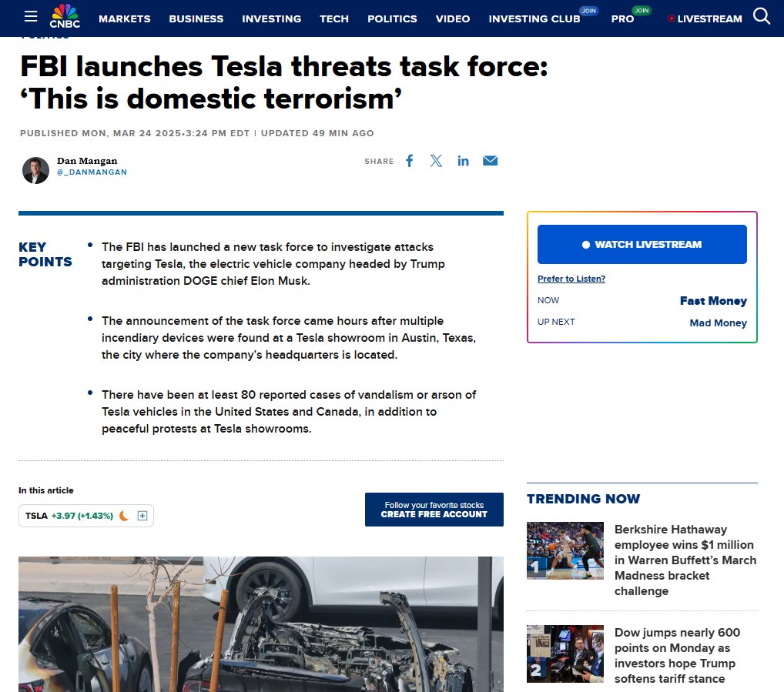The height and width of the screenshot is (692, 784).
Task: Go to the Tech section
Action: [x=334, y=18]
